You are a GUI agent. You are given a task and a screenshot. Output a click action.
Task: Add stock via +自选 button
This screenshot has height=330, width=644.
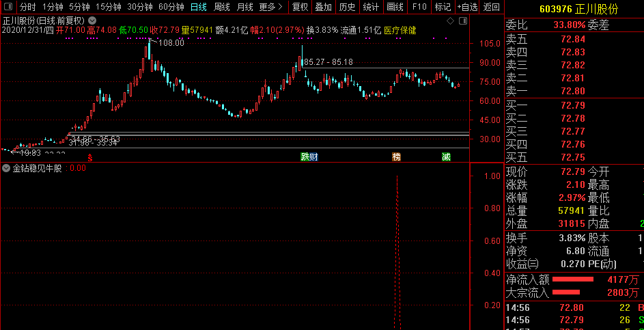[467, 7]
